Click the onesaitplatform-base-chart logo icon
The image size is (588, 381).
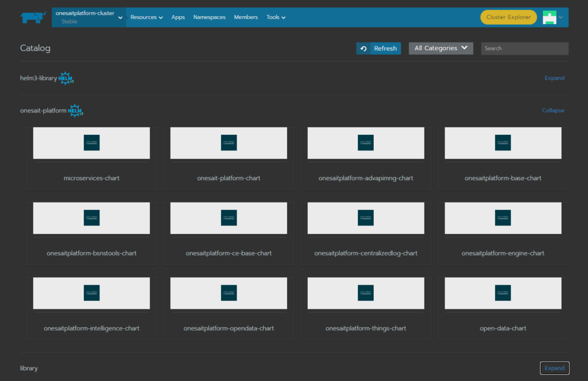tap(503, 143)
